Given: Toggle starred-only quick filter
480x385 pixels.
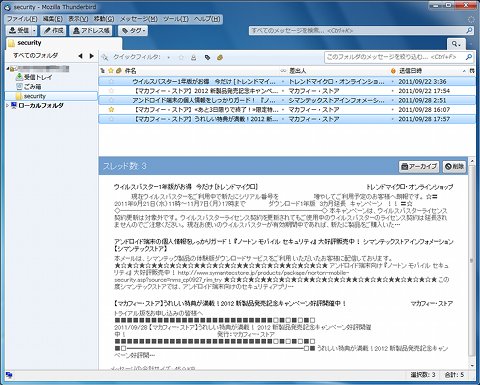Looking at the screenshot, I should (181, 58).
